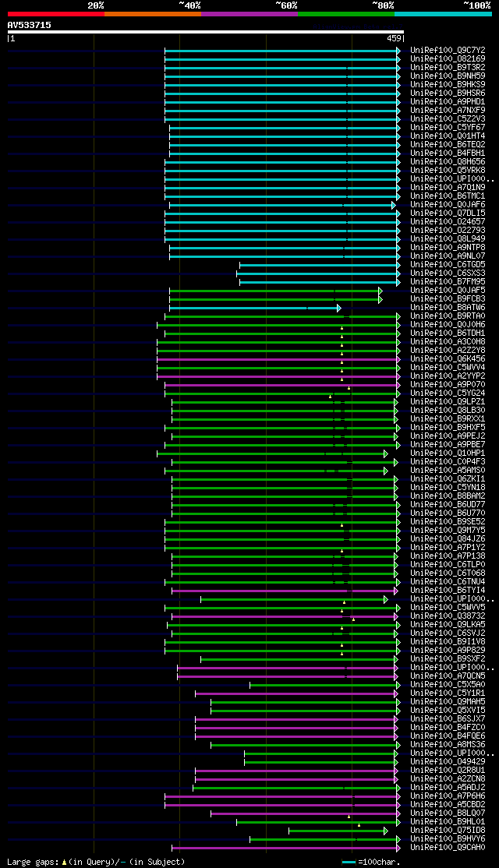This screenshot has width=499, height=868.
Task: Select the UniRef100_C6TGD5 entry
Action: point(448,265)
